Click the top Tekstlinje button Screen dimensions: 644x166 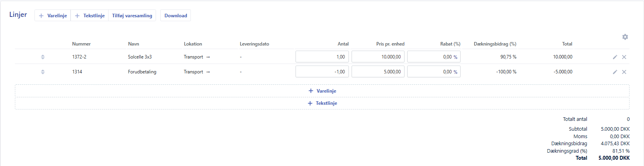tap(90, 16)
